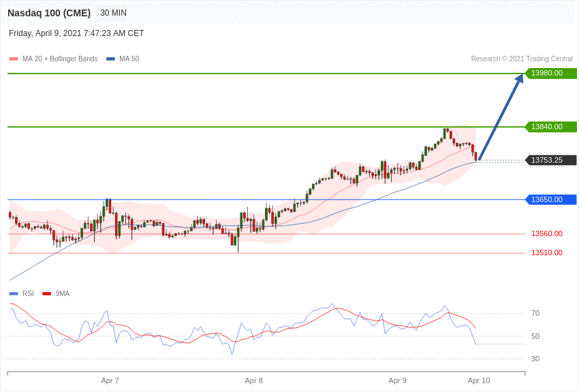Select the 30 MIN timeframe label
Screen dimensions: 579x392
click(113, 13)
